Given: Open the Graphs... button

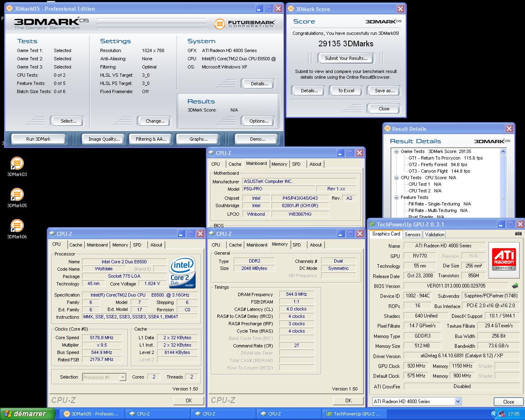Looking at the screenshot, I should (x=199, y=139).
